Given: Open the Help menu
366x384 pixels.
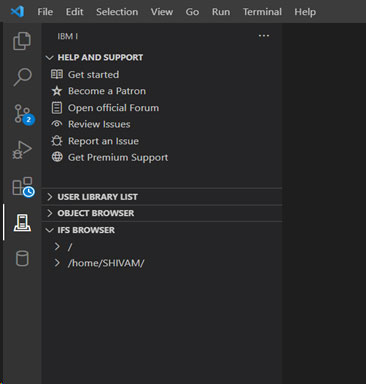Looking at the screenshot, I should (x=305, y=12).
